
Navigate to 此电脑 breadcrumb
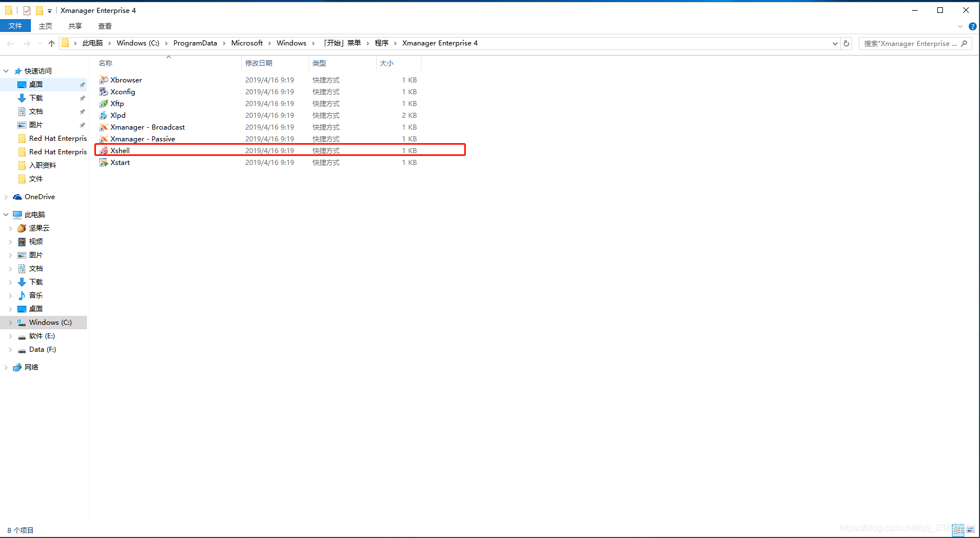(x=93, y=43)
